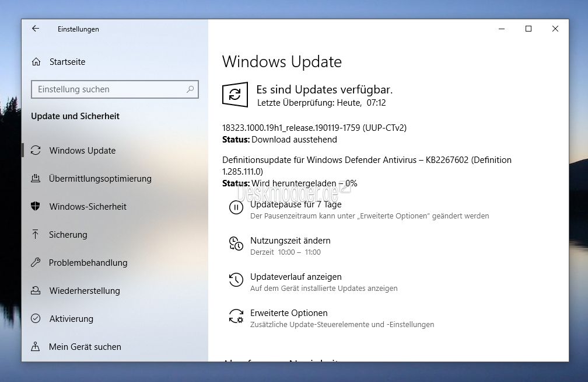Click Updatepause für 7 Tage
The height and width of the screenshot is (382, 588).
pyautogui.click(x=296, y=204)
